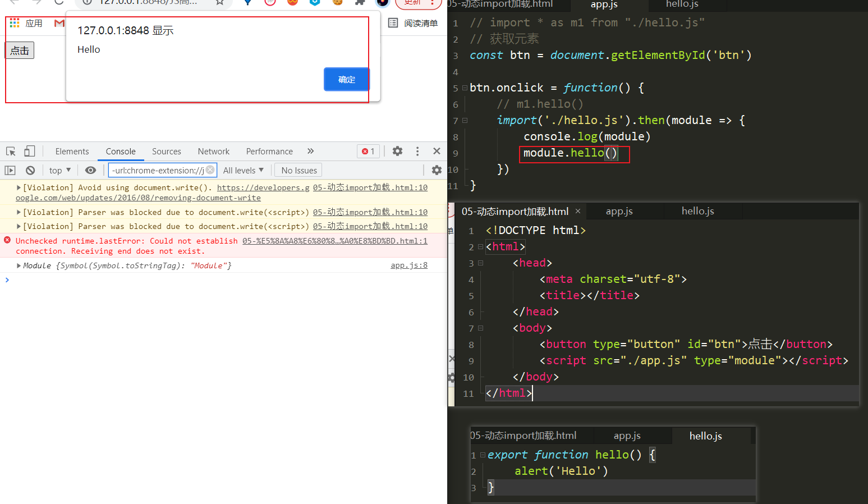Open DevTools settings gear
The height and width of the screenshot is (504, 868).
point(397,151)
